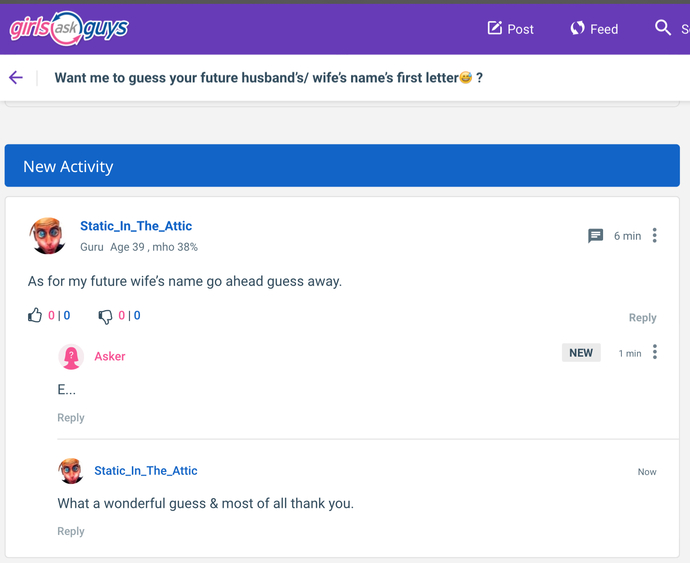Image resolution: width=690 pixels, height=563 pixels.
Task: Click the 'Guru Age 39, mho 38%' text
Action: point(139,247)
